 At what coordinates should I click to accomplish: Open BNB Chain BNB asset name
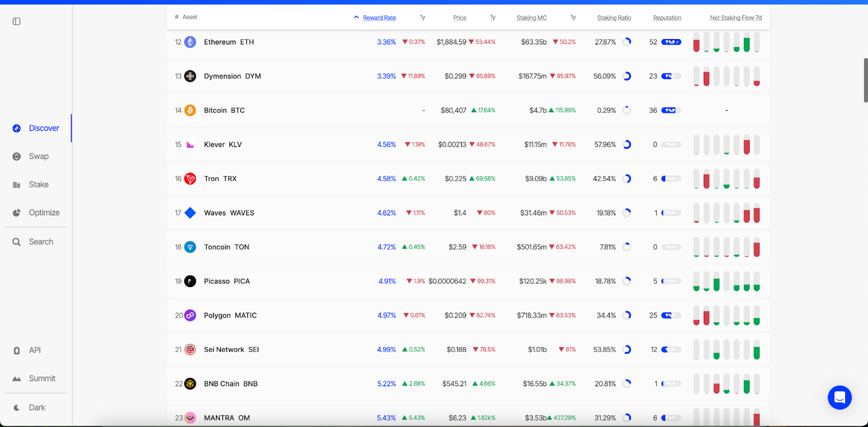pos(231,384)
